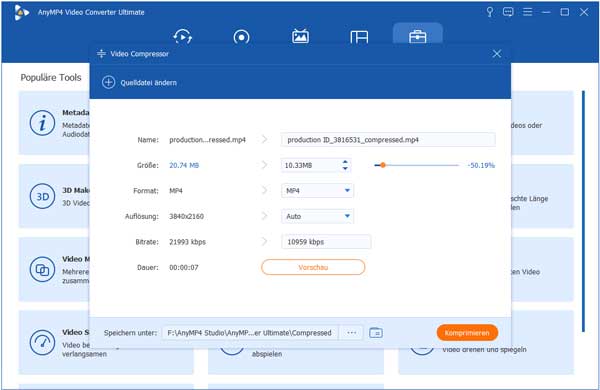Open the Toolbox briefcase tab
600x390 pixels.
pyautogui.click(x=417, y=37)
